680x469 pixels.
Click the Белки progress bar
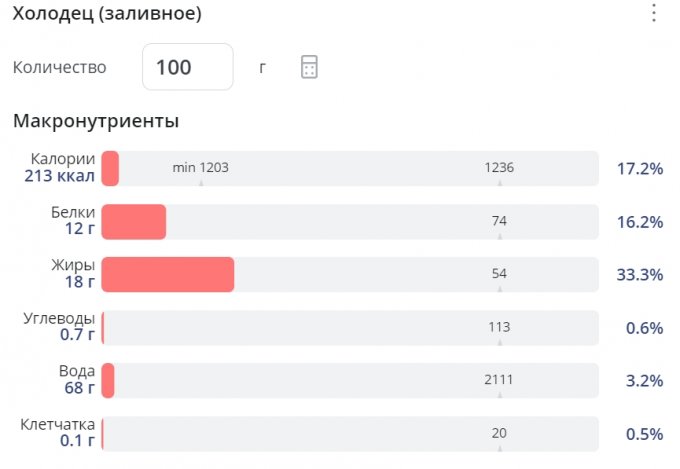pos(134,221)
